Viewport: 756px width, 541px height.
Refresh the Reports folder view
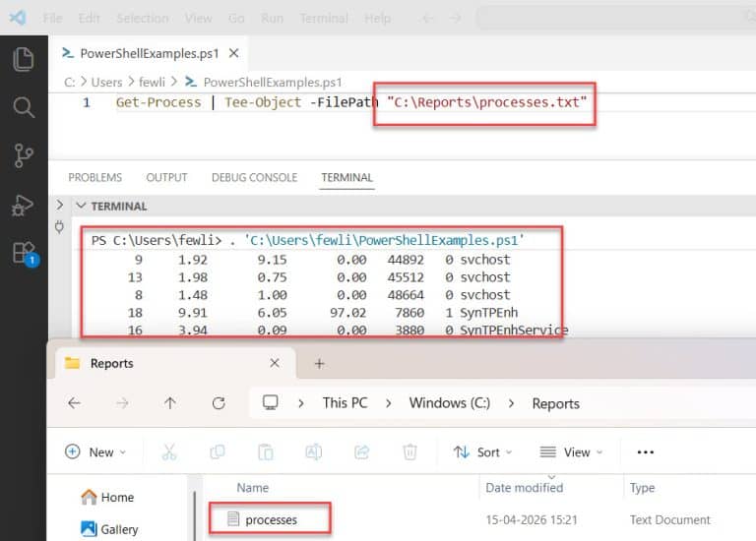click(x=219, y=402)
